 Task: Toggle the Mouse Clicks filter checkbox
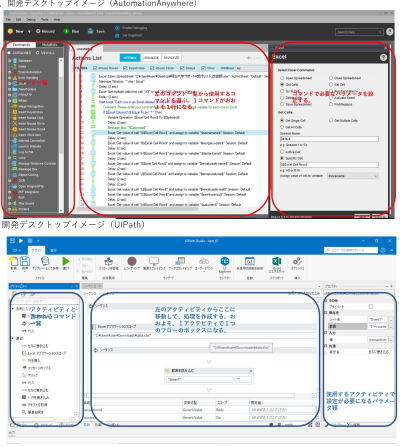click(x=152, y=68)
